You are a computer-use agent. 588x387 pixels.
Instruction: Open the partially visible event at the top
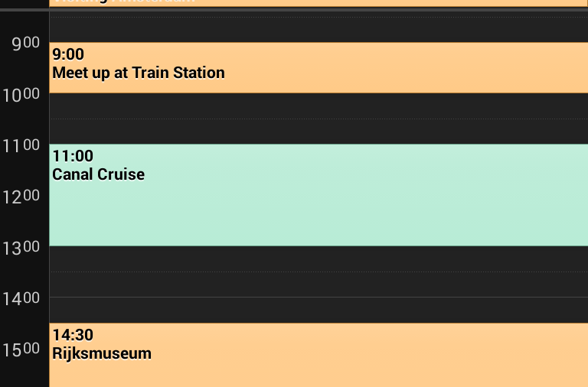[x=318, y=2]
